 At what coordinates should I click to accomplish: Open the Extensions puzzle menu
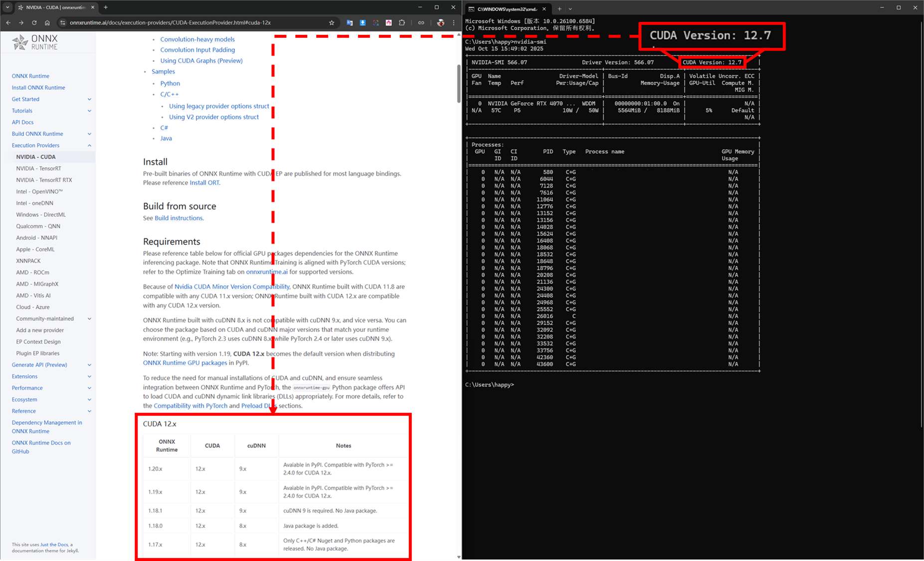[x=402, y=22]
